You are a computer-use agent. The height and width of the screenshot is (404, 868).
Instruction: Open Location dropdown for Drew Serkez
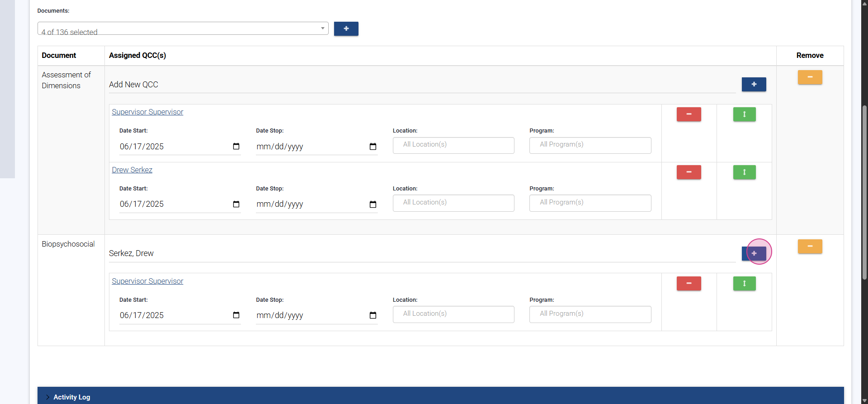pyautogui.click(x=453, y=203)
